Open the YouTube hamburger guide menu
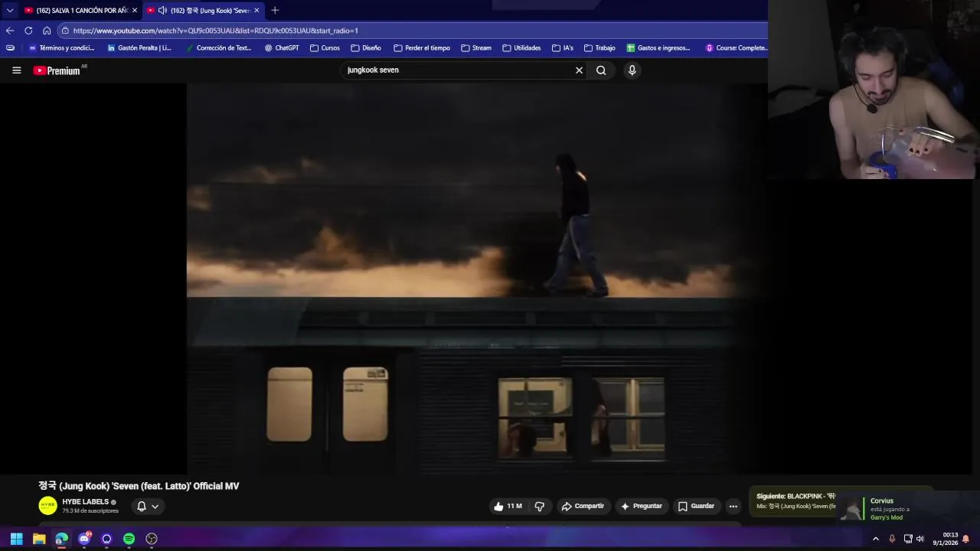Image resolution: width=980 pixels, height=551 pixels. click(16, 70)
